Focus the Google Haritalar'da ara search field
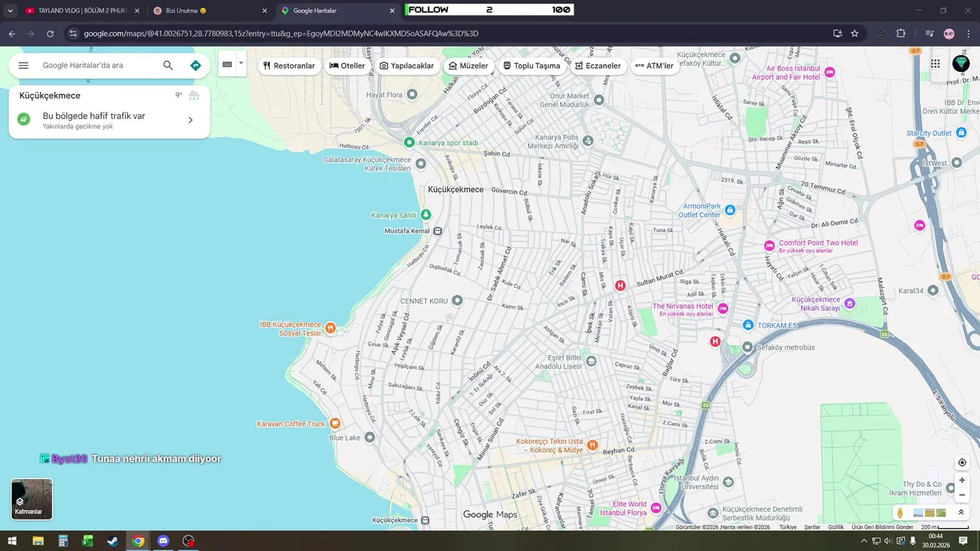This screenshot has width=980, height=551. (100, 66)
